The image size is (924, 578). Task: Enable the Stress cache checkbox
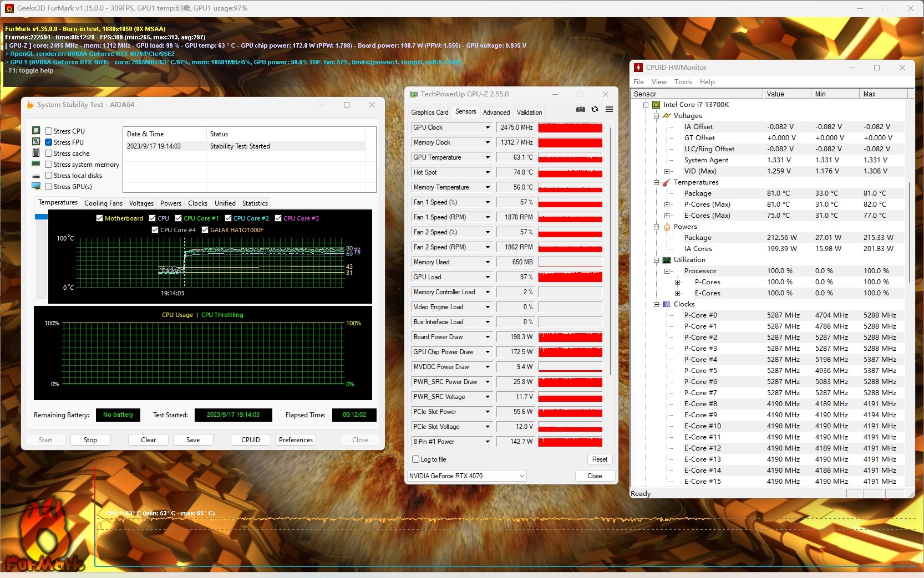49,154
